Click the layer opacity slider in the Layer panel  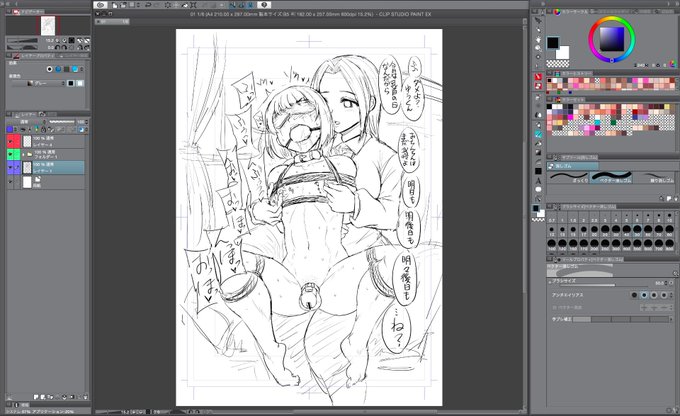[x=62, y=122]
